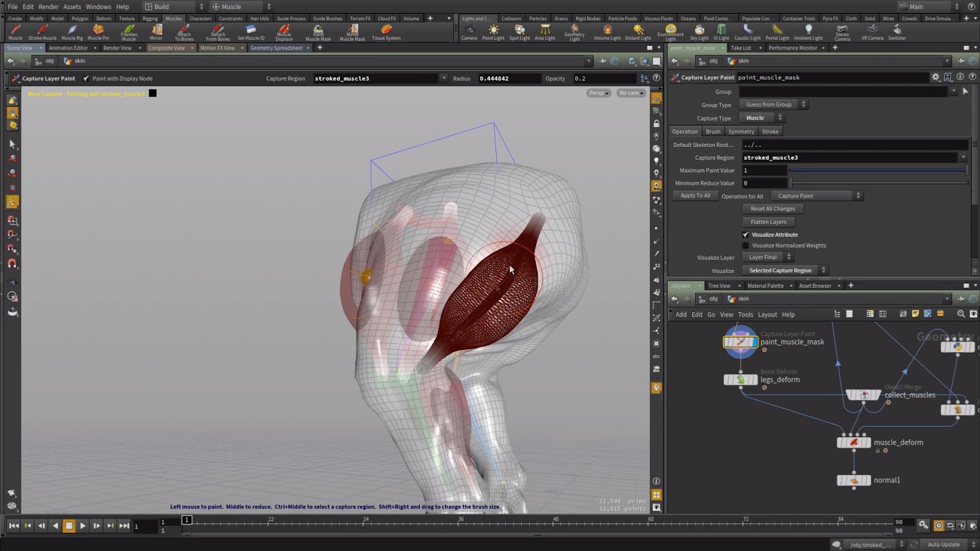Select the muscle_deform node in the network

click(x=854, y=442)
